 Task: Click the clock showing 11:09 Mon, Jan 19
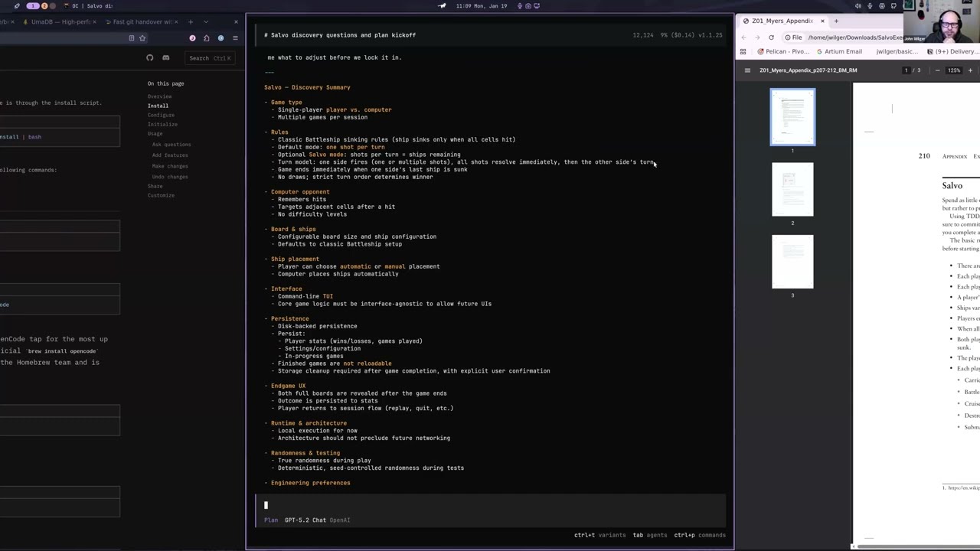pyautogui.click(x=482, y=5)
